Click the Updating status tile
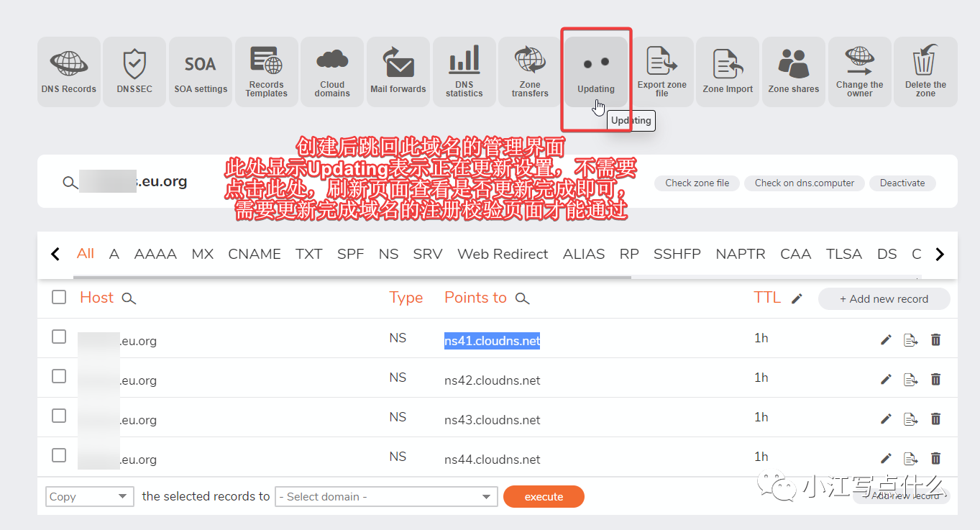980x530 pixels. coord(596,72)
